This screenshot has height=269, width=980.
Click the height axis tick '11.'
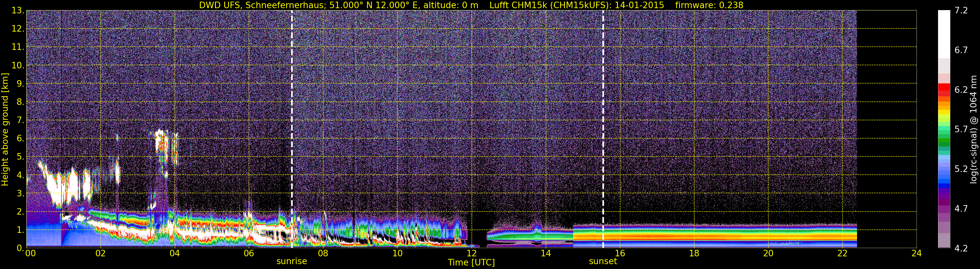(x=18, y=47)
